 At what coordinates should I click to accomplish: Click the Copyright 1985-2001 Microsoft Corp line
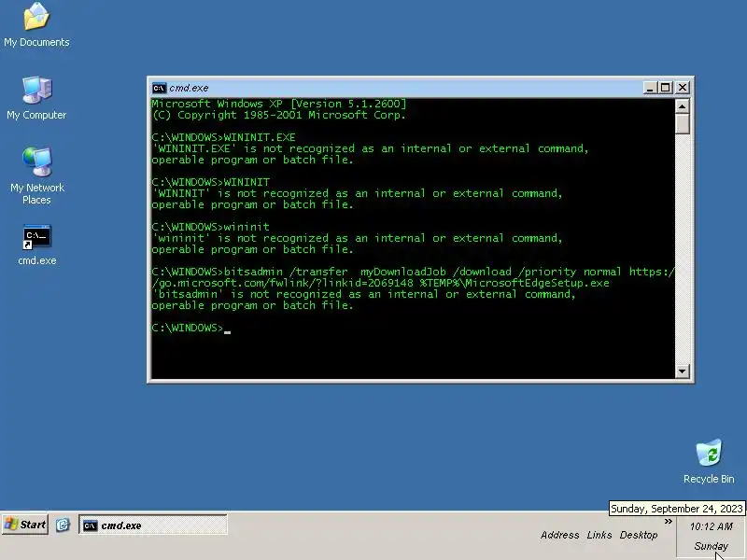[278, 115]
